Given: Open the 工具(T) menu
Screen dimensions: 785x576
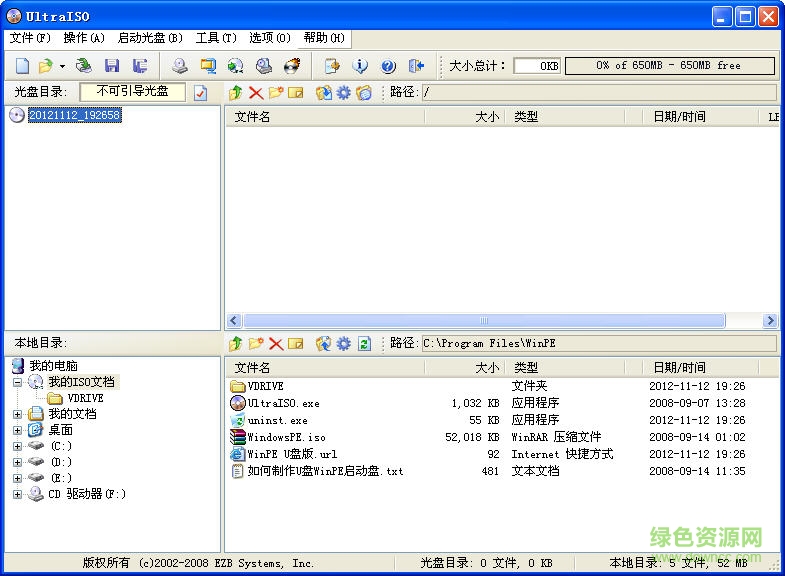Looking at the screenshot, I should click(216, 38).
